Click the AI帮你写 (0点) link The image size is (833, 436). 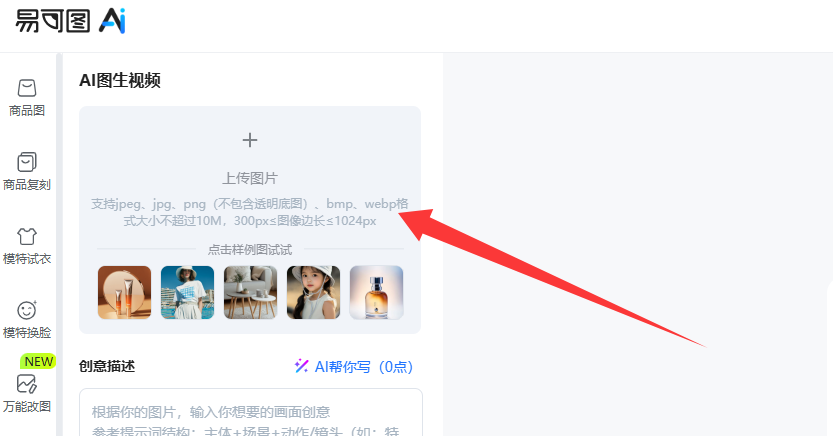364,366
